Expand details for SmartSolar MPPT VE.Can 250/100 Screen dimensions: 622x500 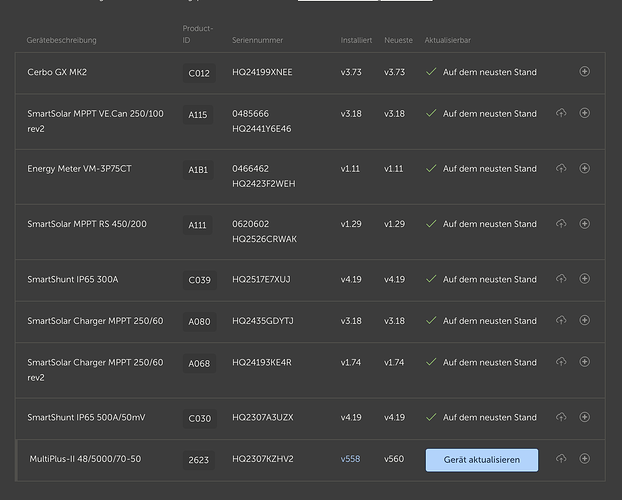[x=584, y=113]
